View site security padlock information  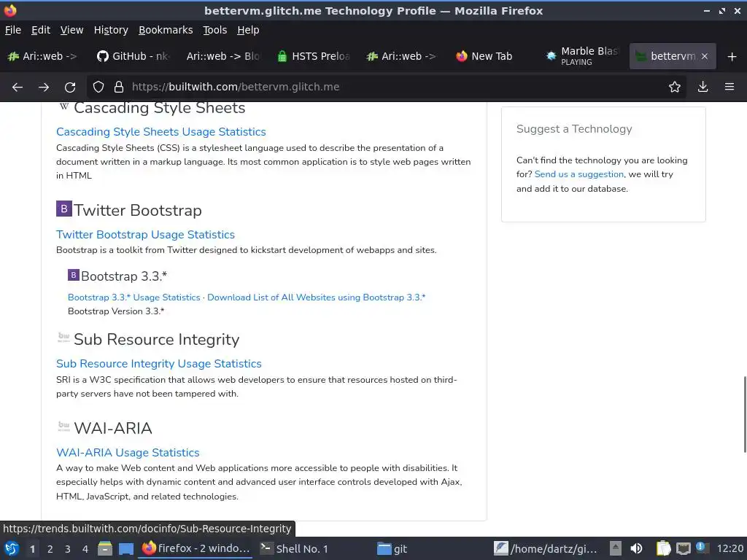pos(119,87)
